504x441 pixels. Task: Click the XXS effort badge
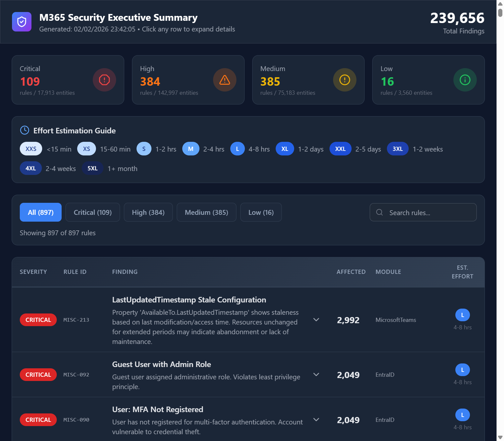pyautogui.click(x=31, y=149)
